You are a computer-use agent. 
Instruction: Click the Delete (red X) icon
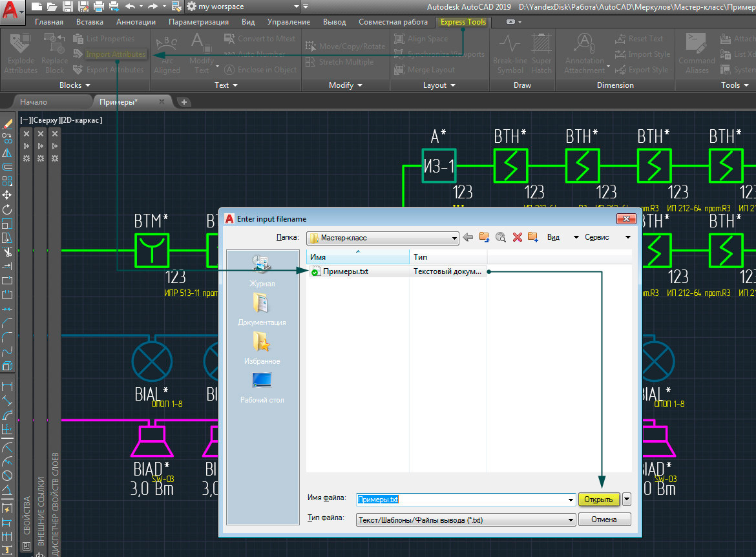(x=516, y=237)
